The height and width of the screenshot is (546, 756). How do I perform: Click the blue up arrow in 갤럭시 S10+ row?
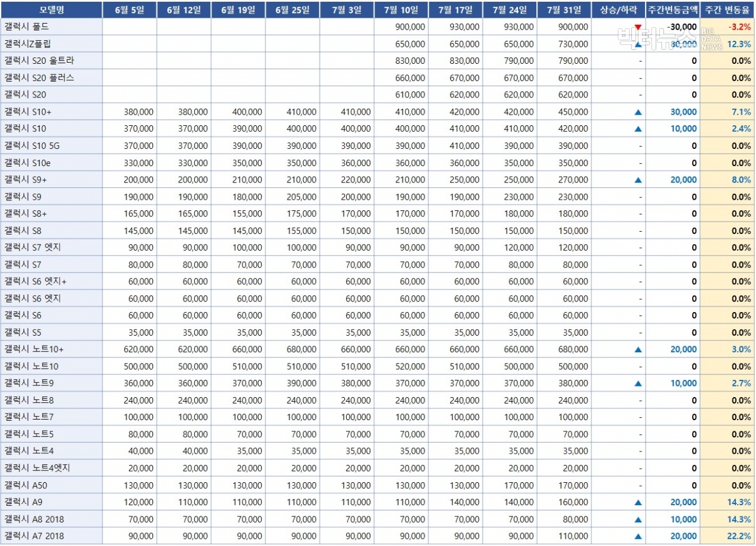pos(638,112)
